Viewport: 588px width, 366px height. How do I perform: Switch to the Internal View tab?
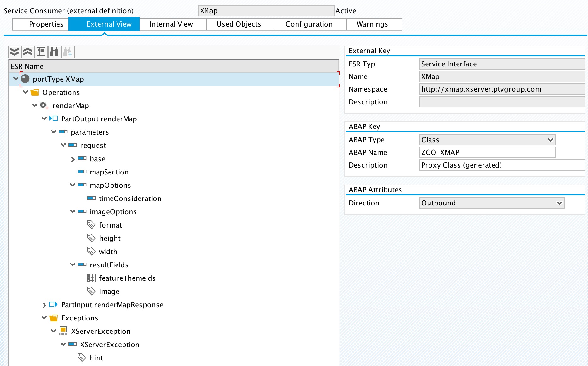point(171,24)
